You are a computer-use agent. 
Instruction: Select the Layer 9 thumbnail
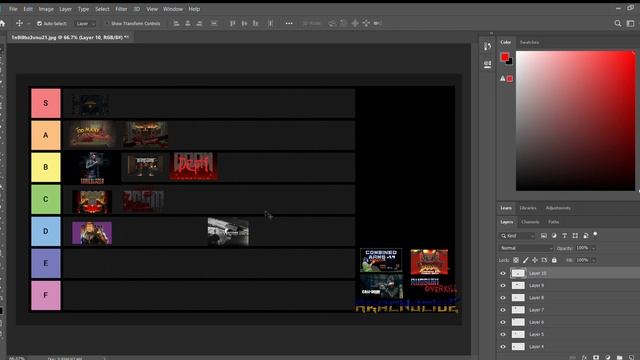coord(518,285)
